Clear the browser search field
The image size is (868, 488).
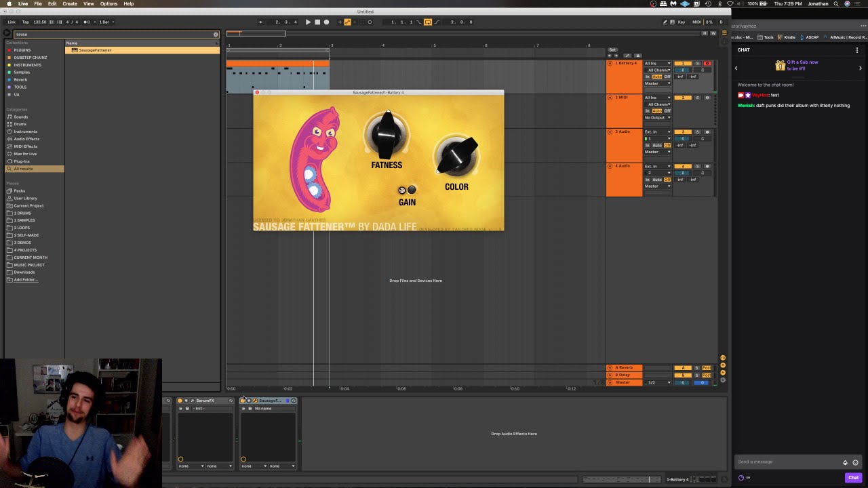click(216, 35)
